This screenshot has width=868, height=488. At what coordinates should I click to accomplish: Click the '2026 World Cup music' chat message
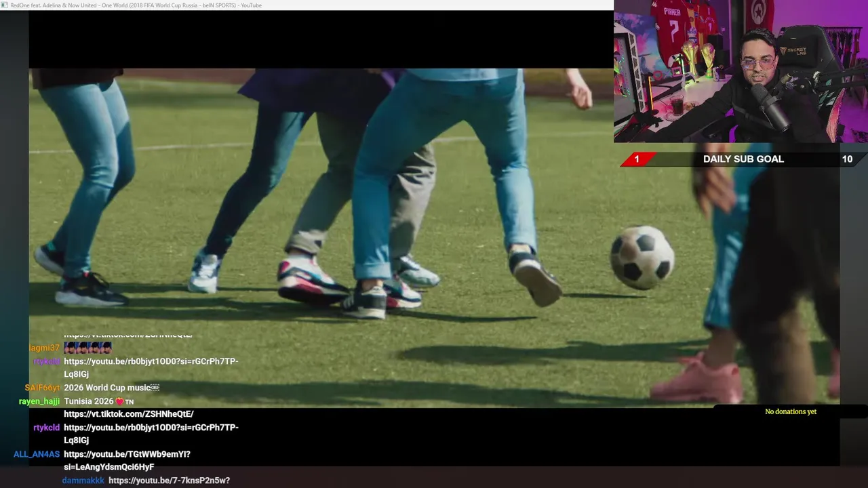point(111,388)
